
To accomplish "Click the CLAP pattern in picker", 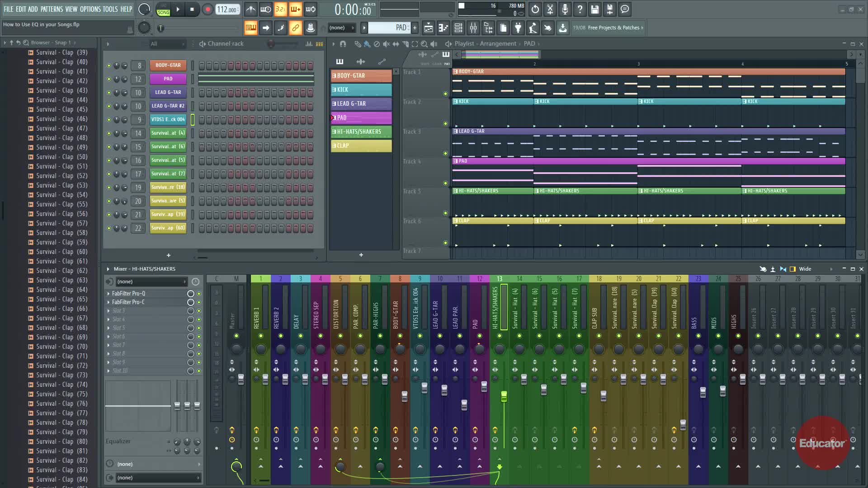I will pos(361,145).
